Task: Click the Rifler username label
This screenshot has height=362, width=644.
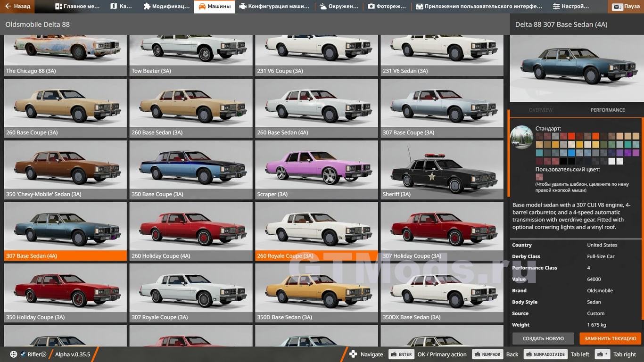Action: pos(37,354)
